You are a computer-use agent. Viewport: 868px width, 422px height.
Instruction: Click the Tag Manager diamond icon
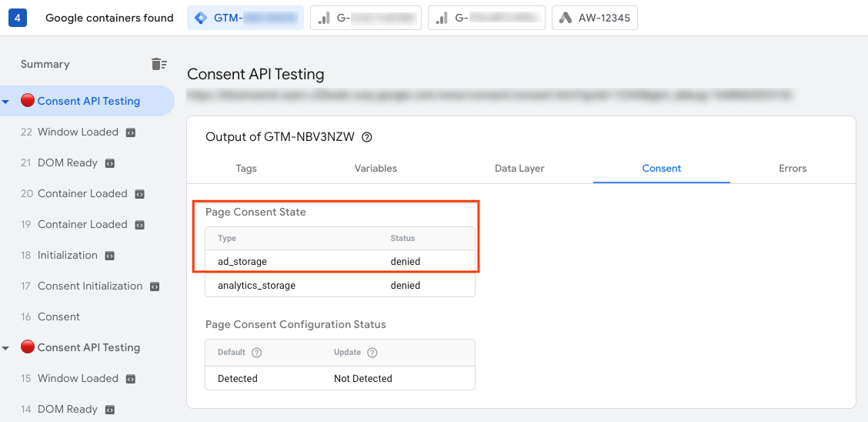pyautogui.click(x=201, y=18)
